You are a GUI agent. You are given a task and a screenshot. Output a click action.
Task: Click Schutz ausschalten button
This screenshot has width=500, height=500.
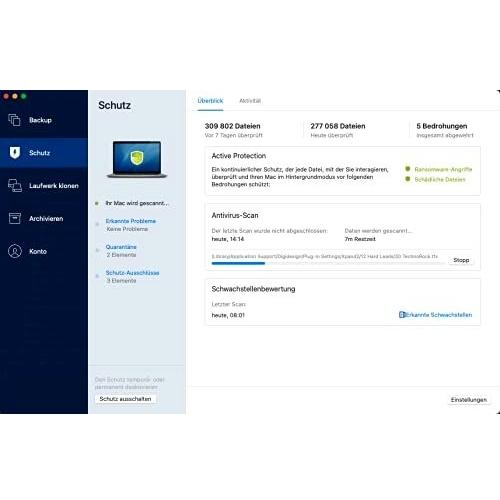[125, 399]
